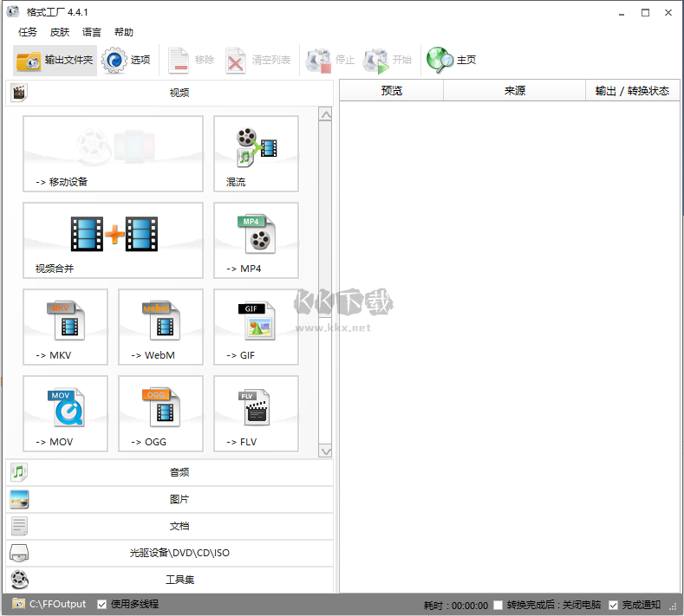
Task: Click the 来源 column header
Action: pos(514,90)
